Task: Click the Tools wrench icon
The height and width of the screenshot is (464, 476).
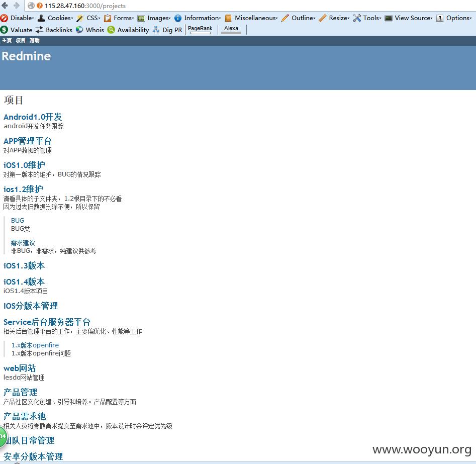Action: coord(357,18)
